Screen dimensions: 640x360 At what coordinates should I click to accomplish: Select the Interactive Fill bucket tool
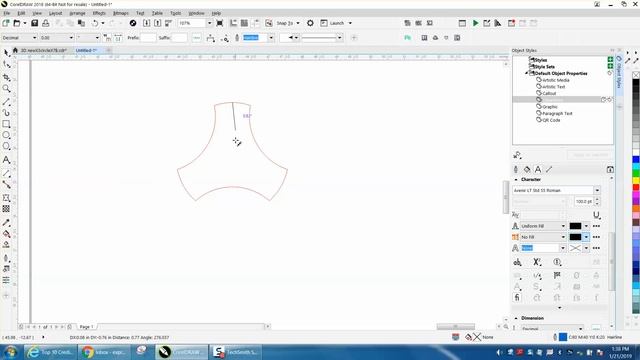coord(7,234)
